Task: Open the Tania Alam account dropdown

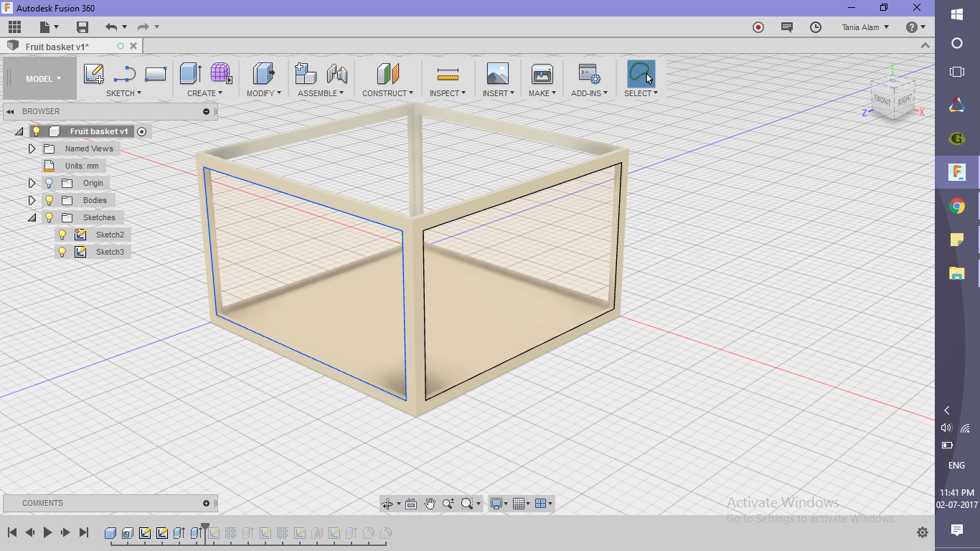Action: coord(865,27)
